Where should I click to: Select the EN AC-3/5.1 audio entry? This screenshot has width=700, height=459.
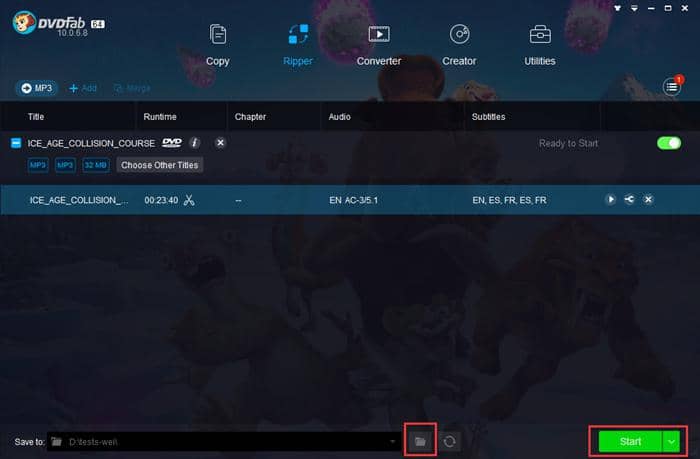pyautogui.click(x=353, y=200)
